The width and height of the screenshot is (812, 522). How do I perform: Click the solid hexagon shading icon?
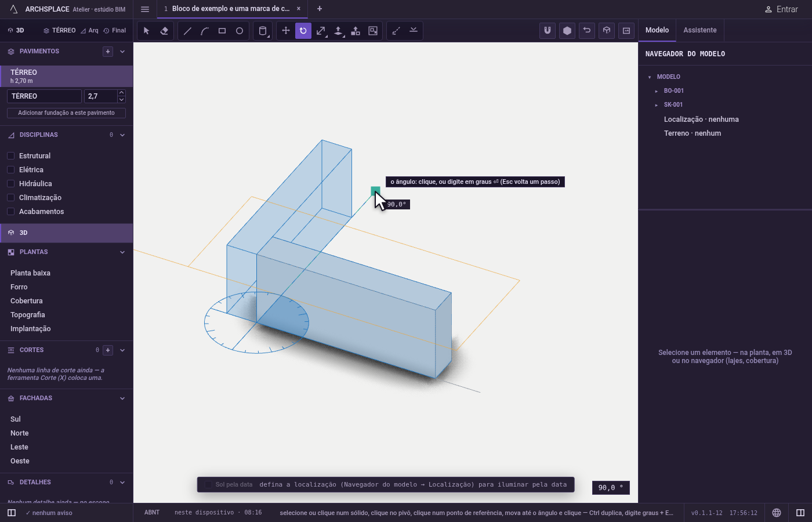click(x=567, y=31)
